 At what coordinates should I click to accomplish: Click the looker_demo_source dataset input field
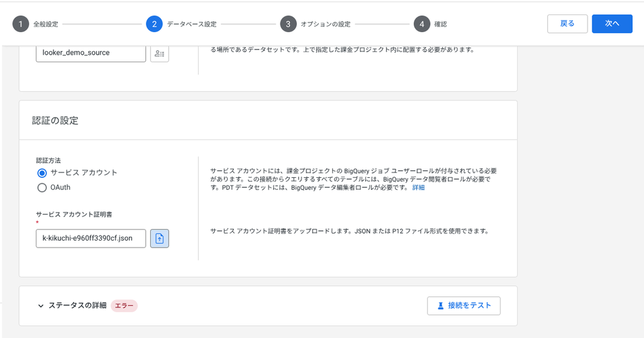(x=91, y=53)
